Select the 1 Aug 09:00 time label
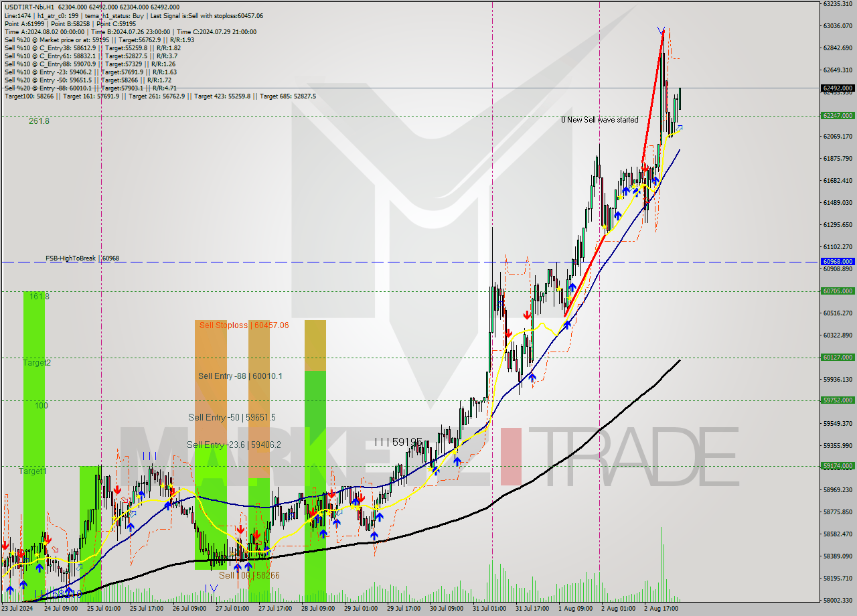This screenshot has width=857, height=616. point(575,609)
